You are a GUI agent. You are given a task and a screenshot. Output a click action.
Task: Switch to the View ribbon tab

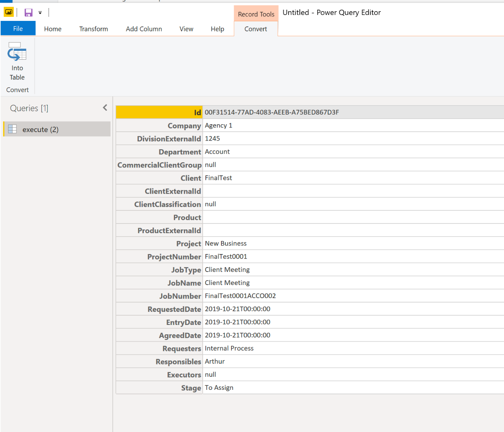(186, 29)
